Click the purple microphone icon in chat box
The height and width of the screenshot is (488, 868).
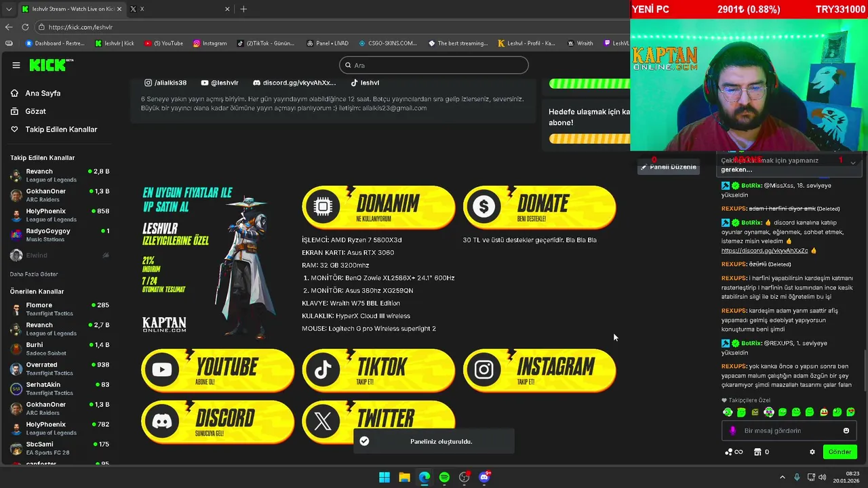click(x=732, y=430)
